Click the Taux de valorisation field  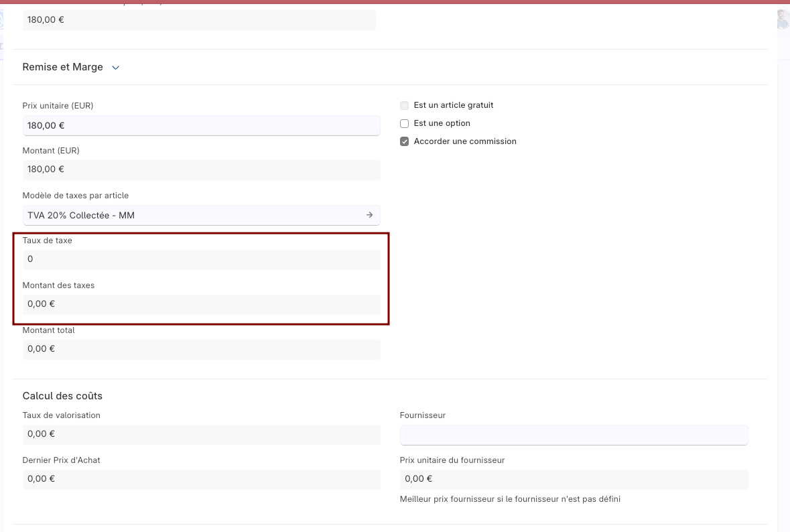(x=201, y=434)
